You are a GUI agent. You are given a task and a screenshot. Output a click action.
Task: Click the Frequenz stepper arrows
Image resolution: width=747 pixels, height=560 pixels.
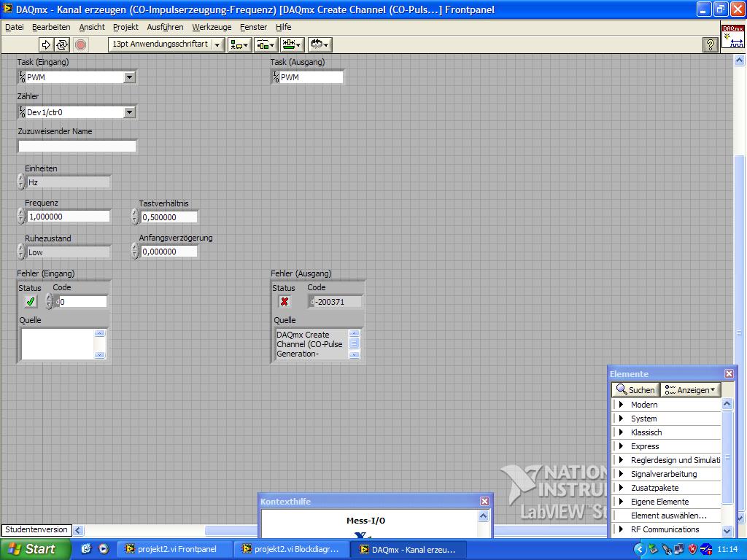point(21,216)
